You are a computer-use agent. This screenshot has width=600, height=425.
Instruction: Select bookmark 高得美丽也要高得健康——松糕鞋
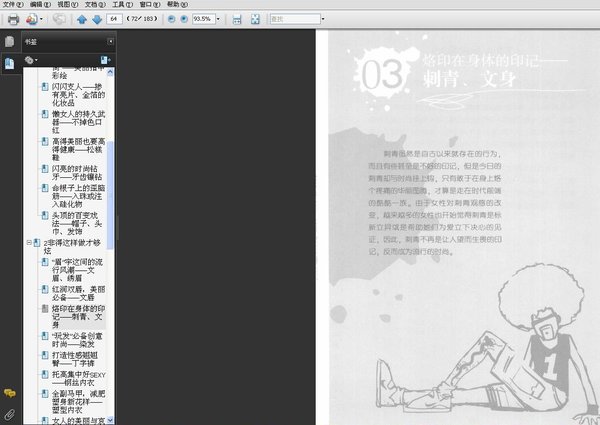point(78,149)
